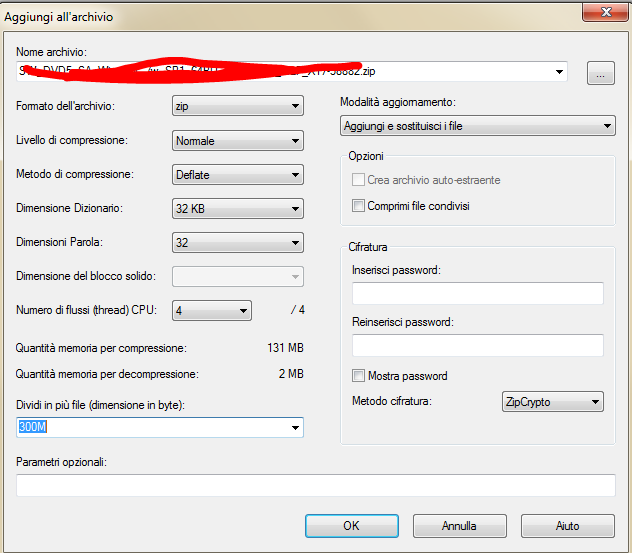Expand the Nome archivio history dropdown

[x=559, y=72]
